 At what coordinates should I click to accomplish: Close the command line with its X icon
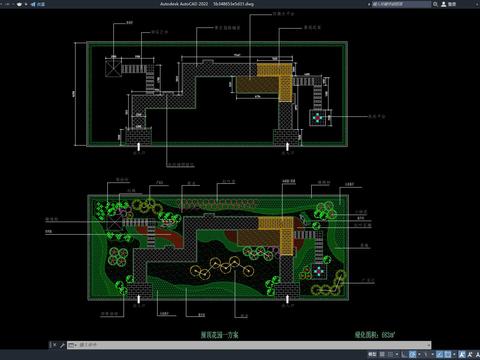(54, 345)
